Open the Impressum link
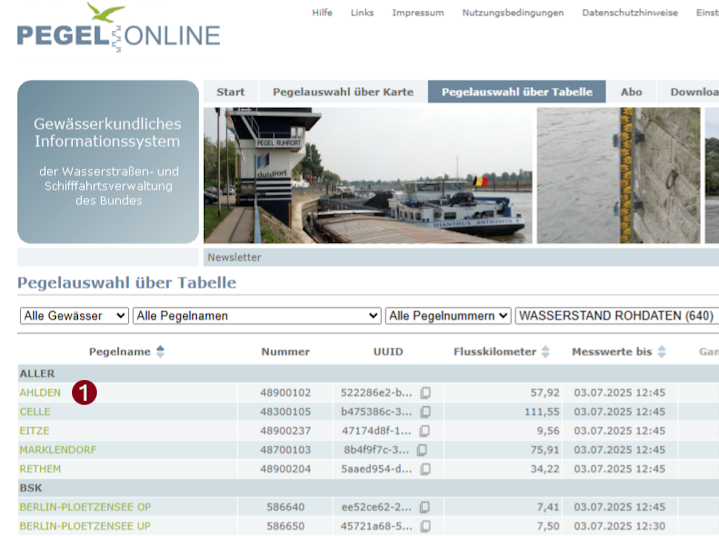The height and width of the screenshot is (536, 719). [x=418, y=13]
